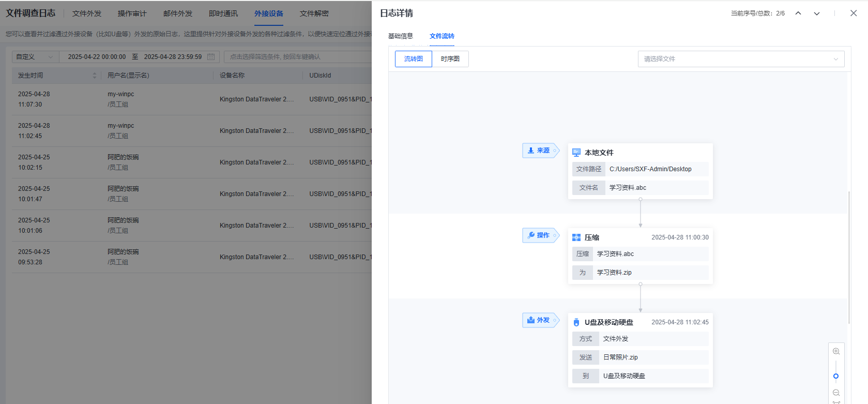Switch to 流转图 flow view
This screenshot has width=868, height=404.
(414, 59)
